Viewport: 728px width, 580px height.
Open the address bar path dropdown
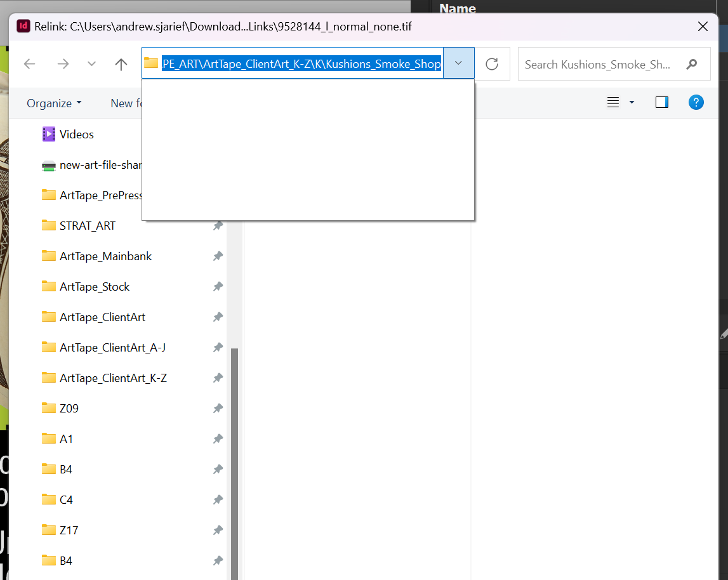[458, 63]
